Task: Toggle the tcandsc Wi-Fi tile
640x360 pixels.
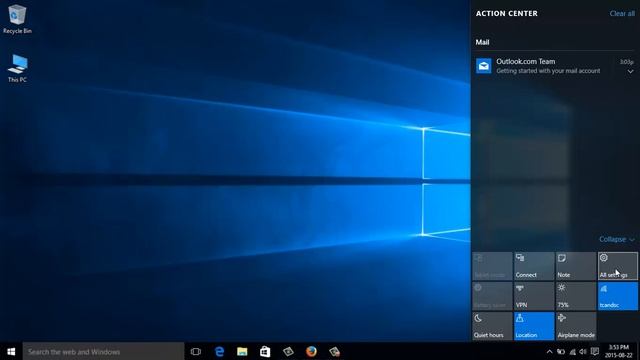Action: click(x=618, y=296)
